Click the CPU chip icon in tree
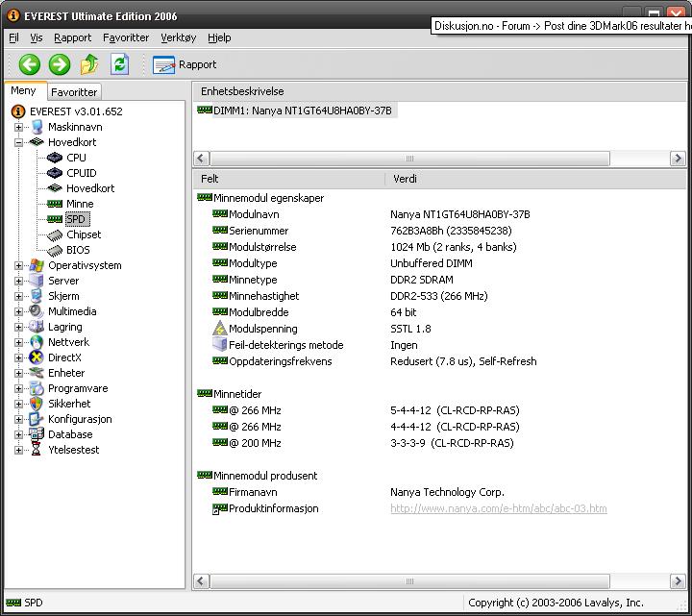The width and height of the screenshot is (692, 616). 55,158
